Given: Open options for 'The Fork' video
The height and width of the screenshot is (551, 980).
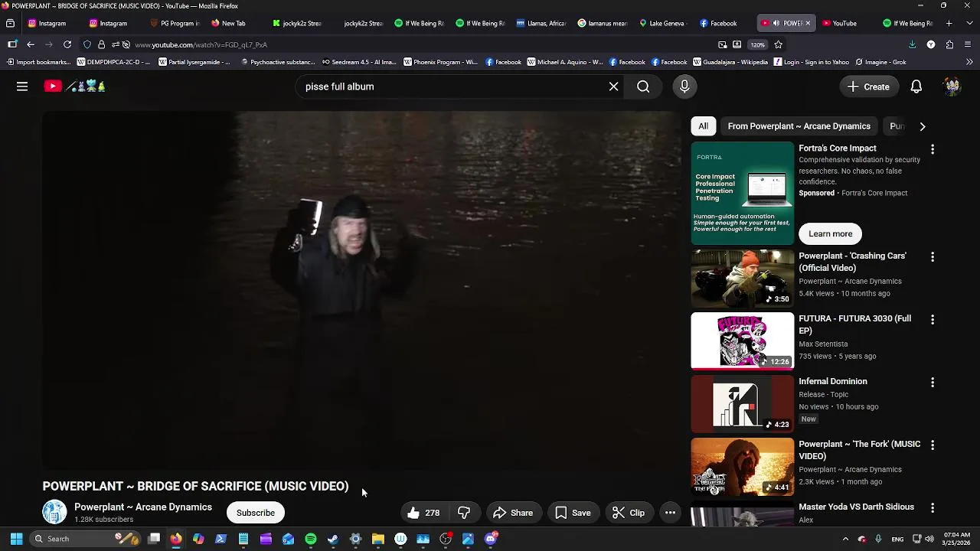Looking at the screenshot, I should pos(933,445).
